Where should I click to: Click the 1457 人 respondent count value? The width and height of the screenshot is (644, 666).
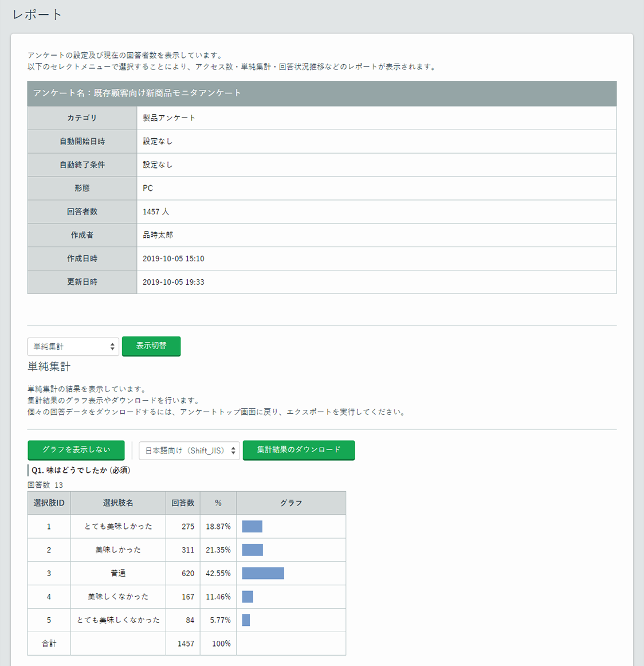(x=156, y=211)
